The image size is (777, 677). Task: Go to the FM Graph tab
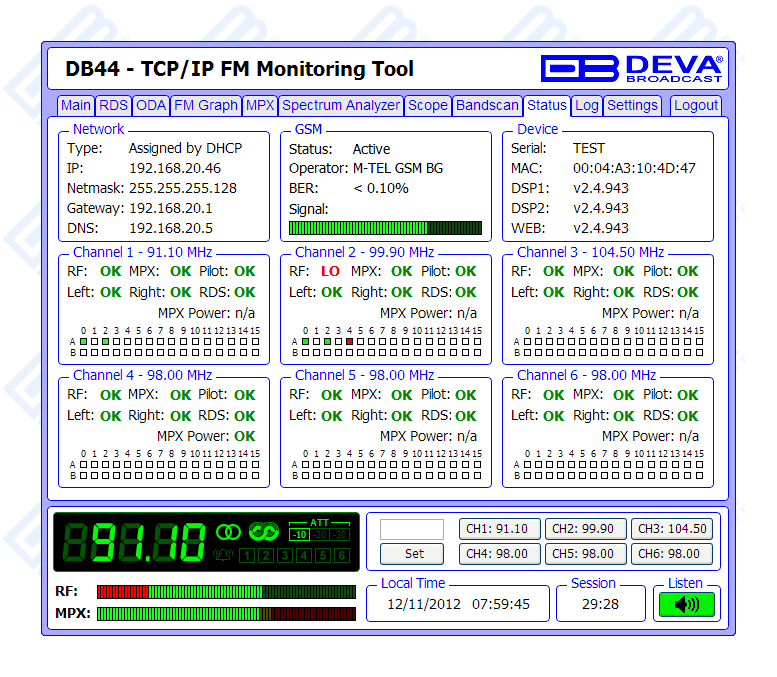(x=206, y=105)
